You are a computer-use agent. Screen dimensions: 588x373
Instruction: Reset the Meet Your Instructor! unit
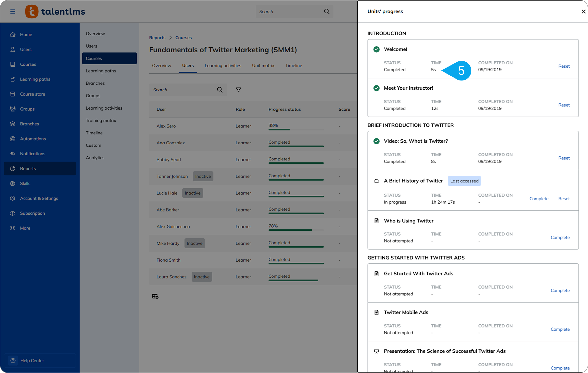(x=564, y=105)
